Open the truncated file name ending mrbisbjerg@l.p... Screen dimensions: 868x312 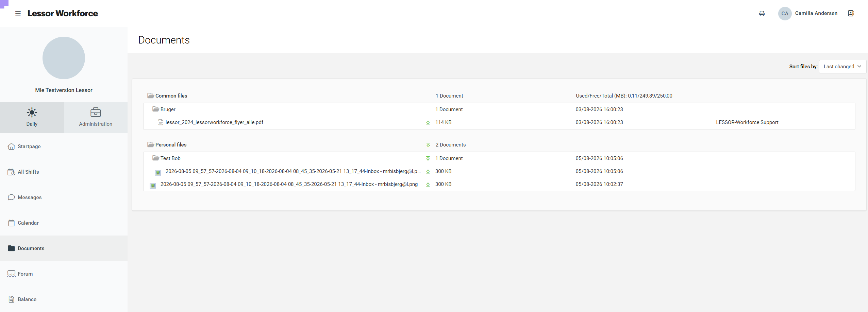click(x=293, y=171)
